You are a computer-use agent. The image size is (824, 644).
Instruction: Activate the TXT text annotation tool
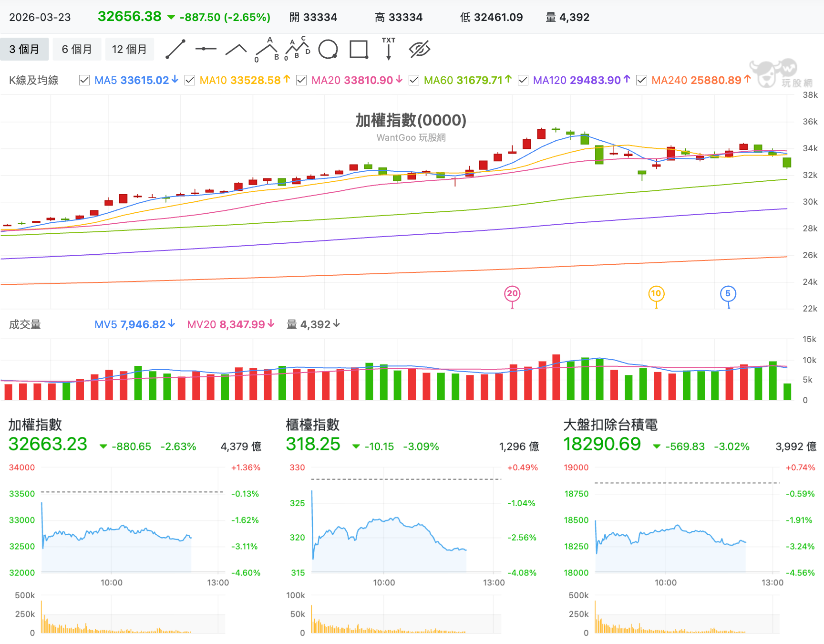389,49
